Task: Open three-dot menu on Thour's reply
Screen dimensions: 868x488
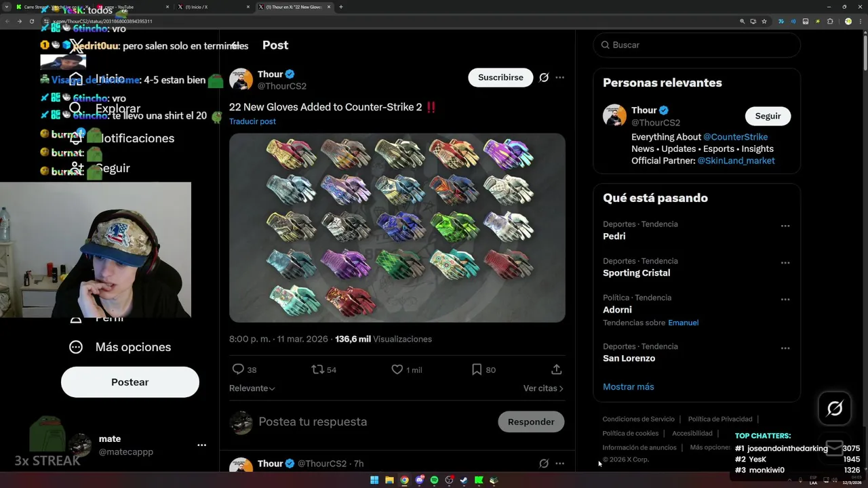Action: click(x=559, y=464)
